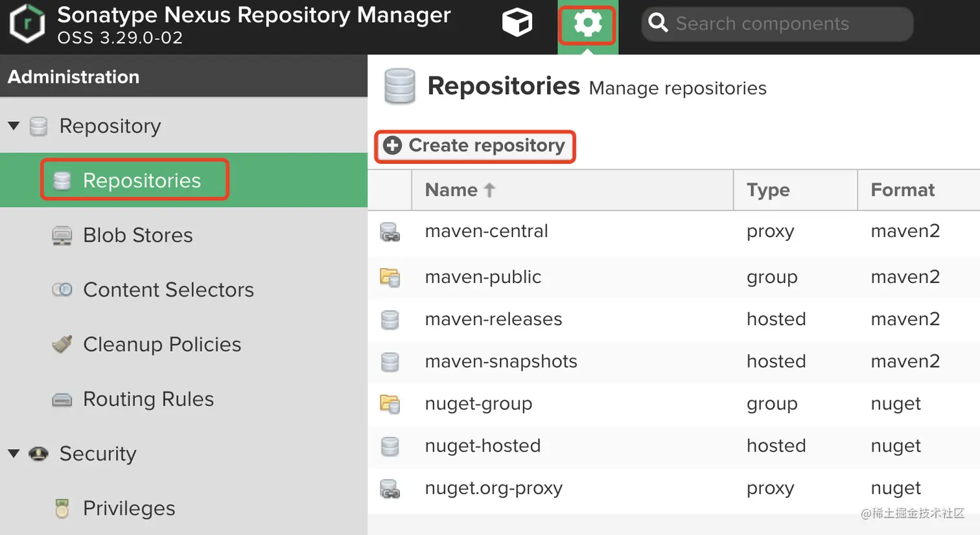The height and width of the screenshot is (535, 980).
Task: Open Content Selectors in the sidebar
Action: (x=183, y=290)
